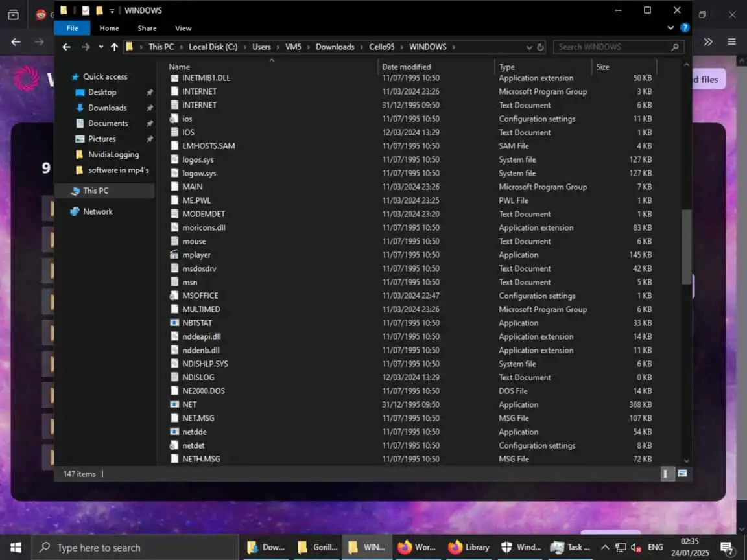The image size is (747, 560).
Task: Select the ME.PWL file
Action: click(196, 200)
